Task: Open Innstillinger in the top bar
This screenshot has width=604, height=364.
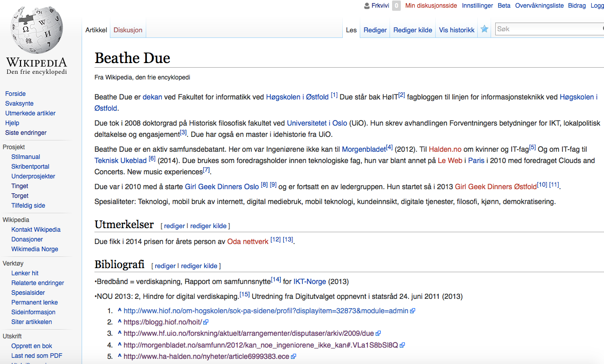Action: (477, 6)
